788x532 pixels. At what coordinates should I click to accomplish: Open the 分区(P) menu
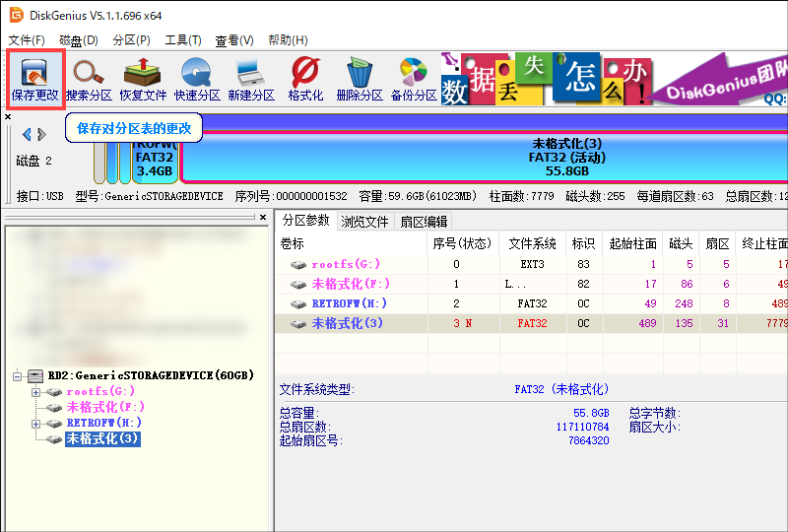(131, 40)
